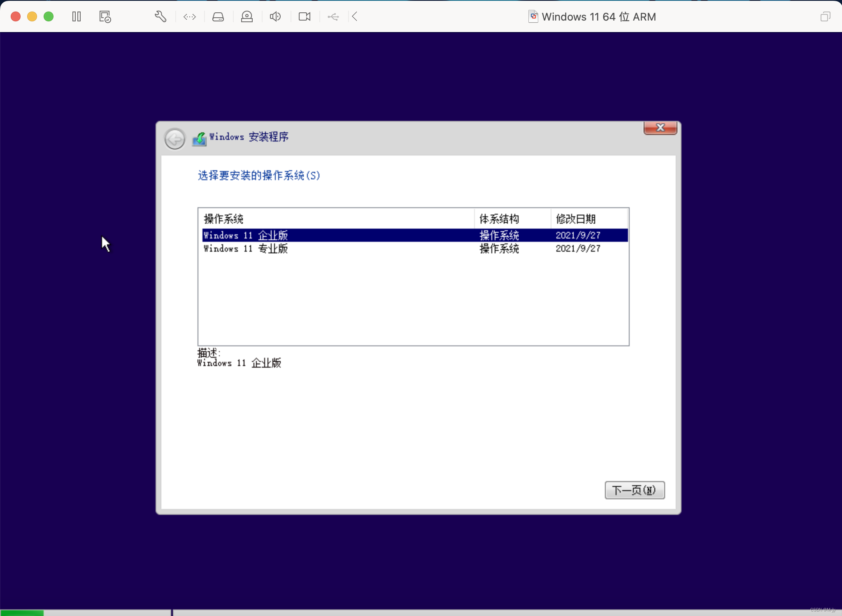This screenshot has width=842, height=616.
Task: Click the hard disk device icon
Action: 218,16
